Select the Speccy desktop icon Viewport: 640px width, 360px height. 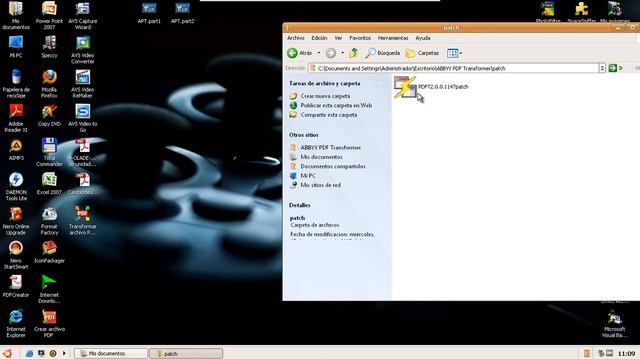coord(49,47)
